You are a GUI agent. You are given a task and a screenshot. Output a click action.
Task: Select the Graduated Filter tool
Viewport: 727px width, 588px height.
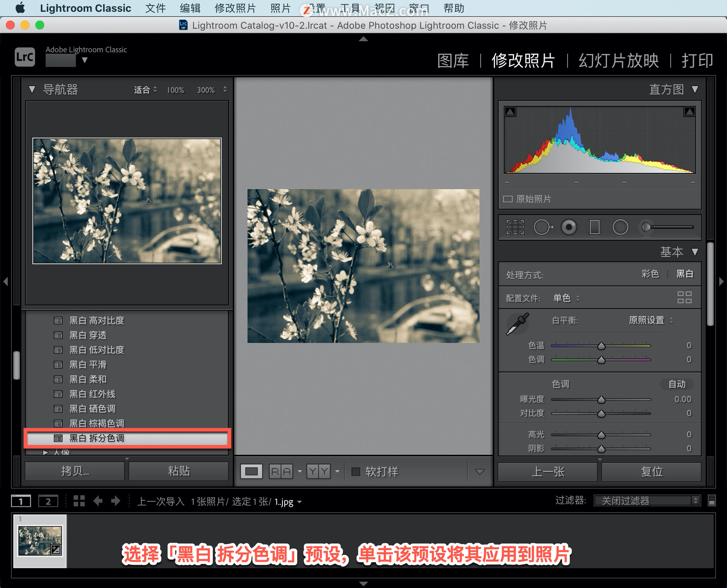tap(594, 227)
